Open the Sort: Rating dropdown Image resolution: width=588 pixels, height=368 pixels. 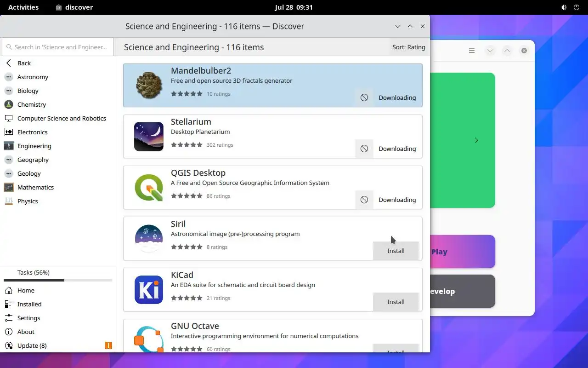[409, 47]
